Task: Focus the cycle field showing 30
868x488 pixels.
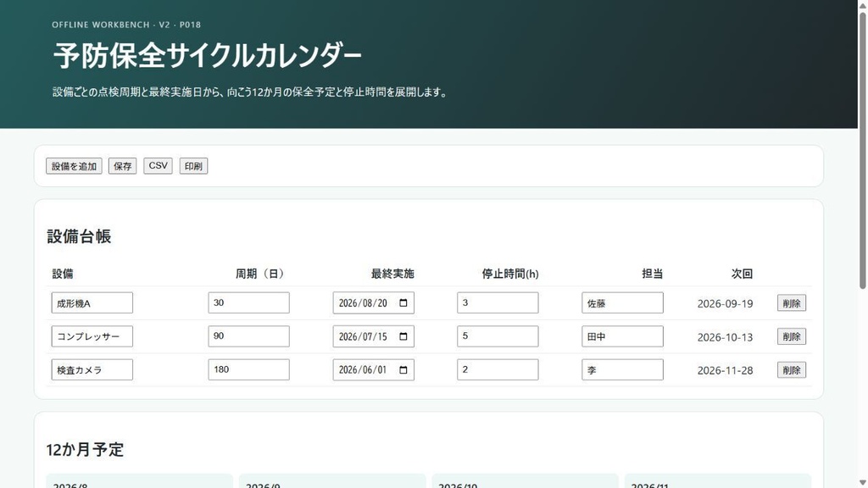Action: [248, 303]
